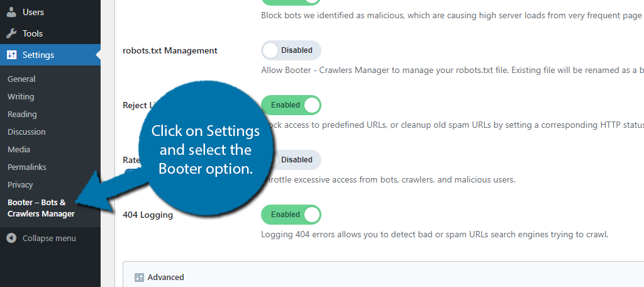Open Privacy settings link
The image size is (644, 287).
tap(20, 185)
